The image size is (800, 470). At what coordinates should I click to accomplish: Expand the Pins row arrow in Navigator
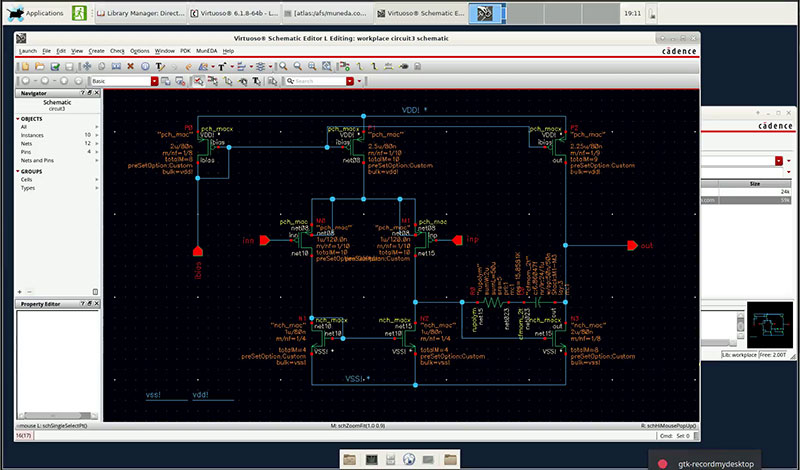click(x=97, y=152)
